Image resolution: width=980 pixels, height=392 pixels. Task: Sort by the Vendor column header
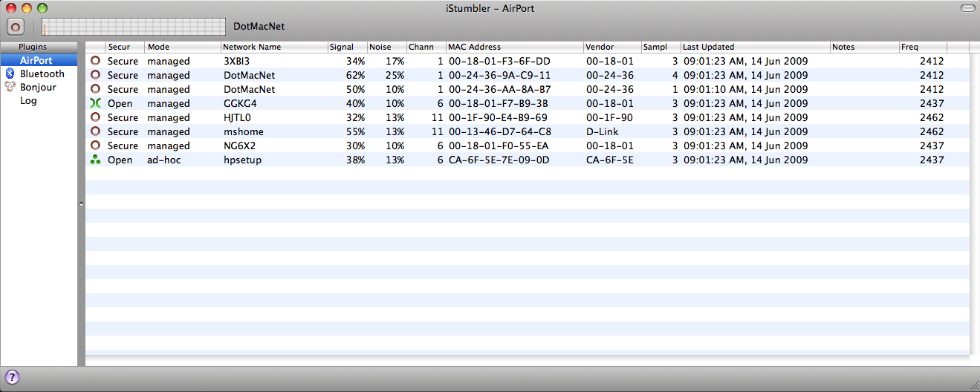[x=612, y=47]
